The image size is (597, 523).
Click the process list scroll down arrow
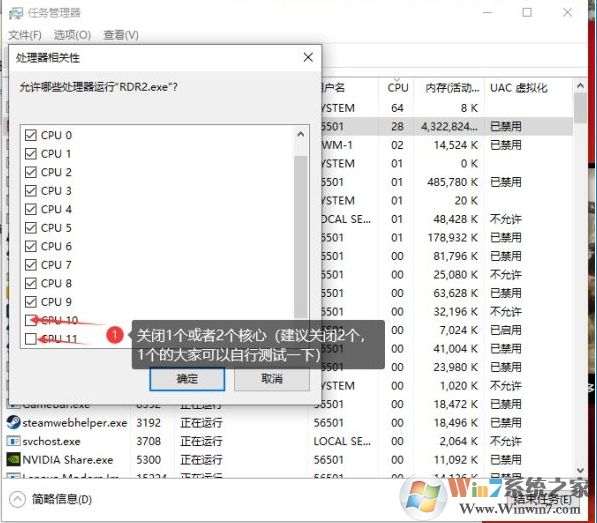(x=580, y=470)
